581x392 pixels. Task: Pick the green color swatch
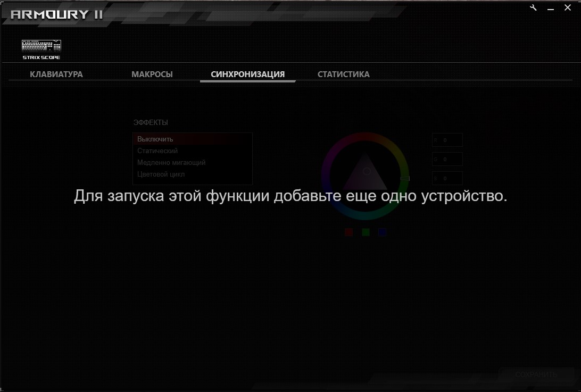[366, 232]
